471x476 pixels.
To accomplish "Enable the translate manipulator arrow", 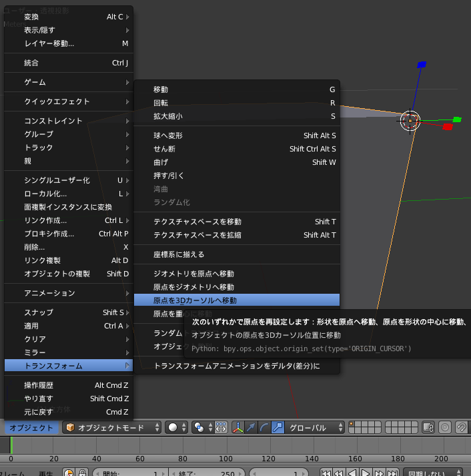I will pos(251,428).
